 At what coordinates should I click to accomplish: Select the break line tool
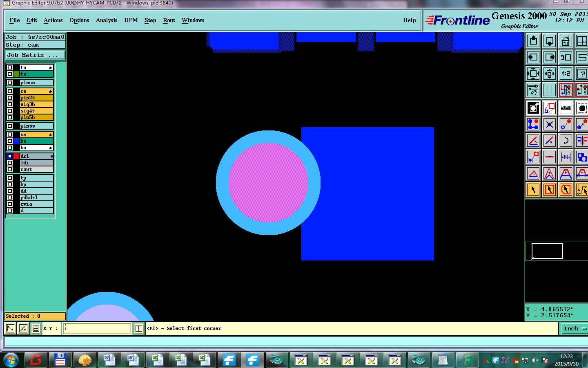550,157
